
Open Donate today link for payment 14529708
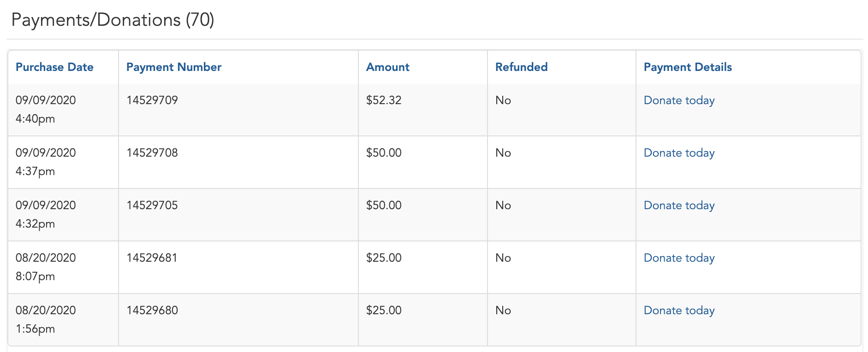point(679,153)
